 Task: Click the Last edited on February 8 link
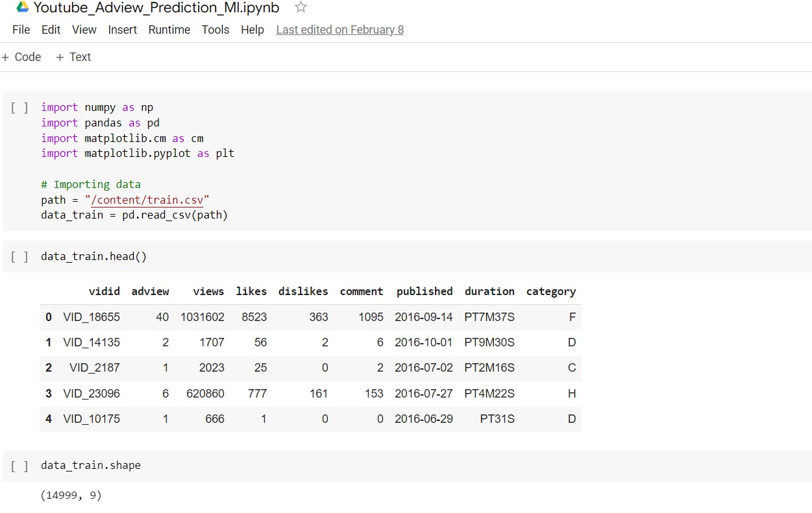click(x=339, y=30)
